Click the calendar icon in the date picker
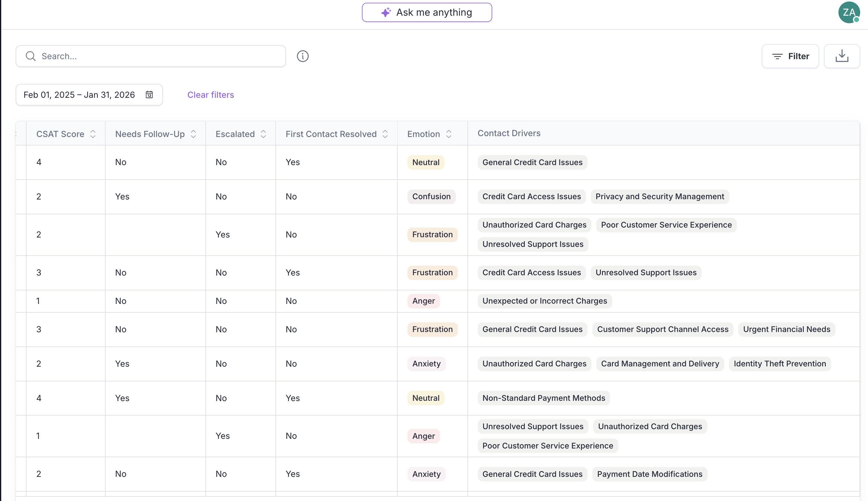 click(x=149, y=95)
